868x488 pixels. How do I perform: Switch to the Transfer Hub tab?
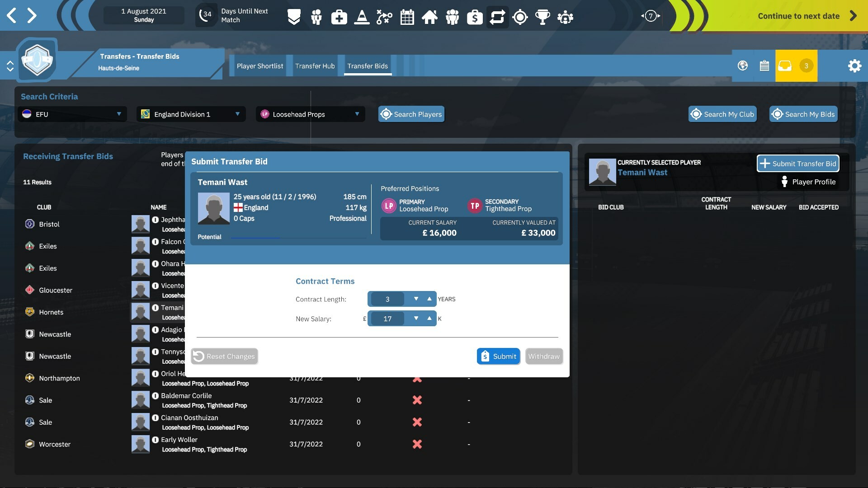click(x=315, y=66)
